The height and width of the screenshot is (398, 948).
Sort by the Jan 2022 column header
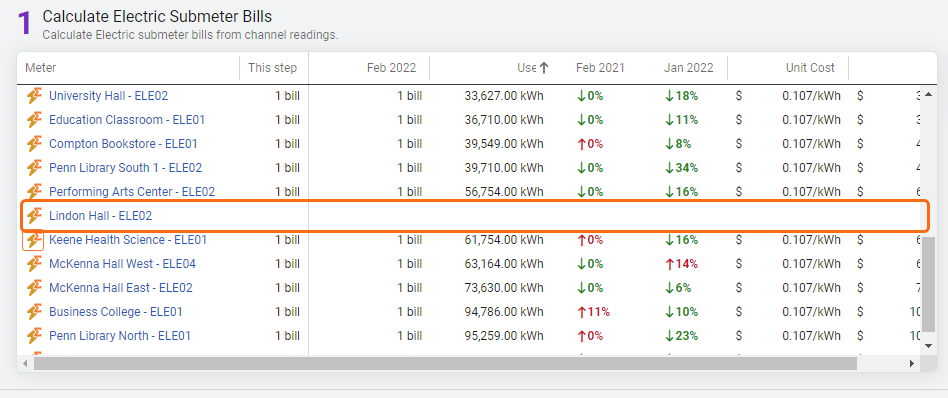688,68
